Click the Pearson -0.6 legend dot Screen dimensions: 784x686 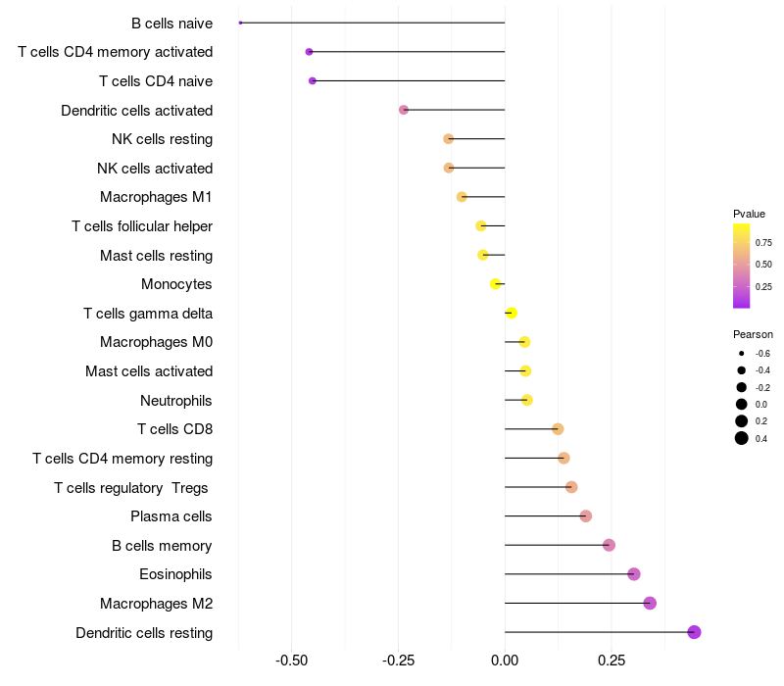click(x=742, y=353)
